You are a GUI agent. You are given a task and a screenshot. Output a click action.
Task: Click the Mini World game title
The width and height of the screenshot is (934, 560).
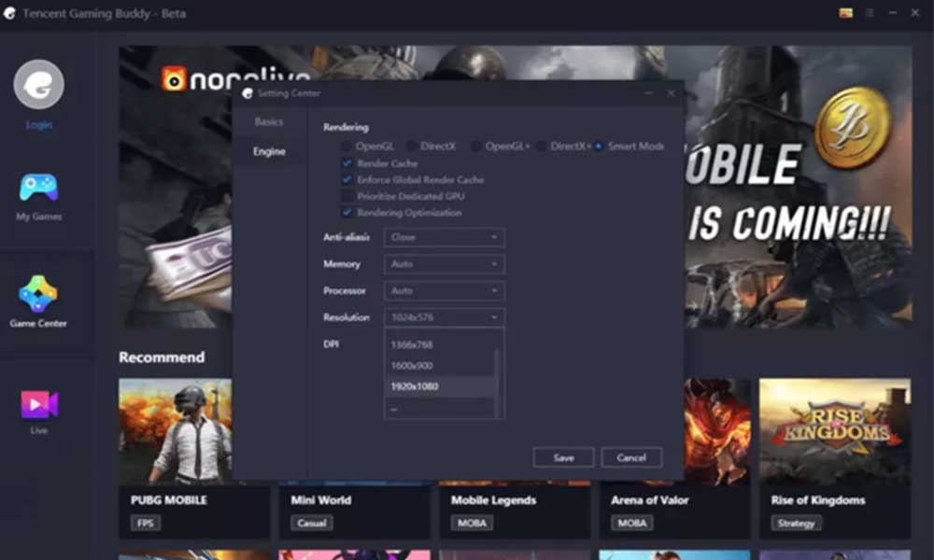[320, 500]
